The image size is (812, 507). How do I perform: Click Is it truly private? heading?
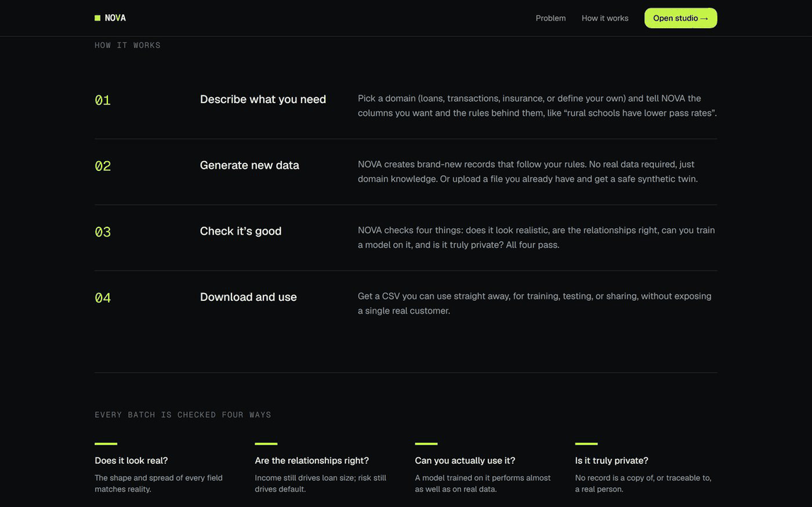coord(611,460)
